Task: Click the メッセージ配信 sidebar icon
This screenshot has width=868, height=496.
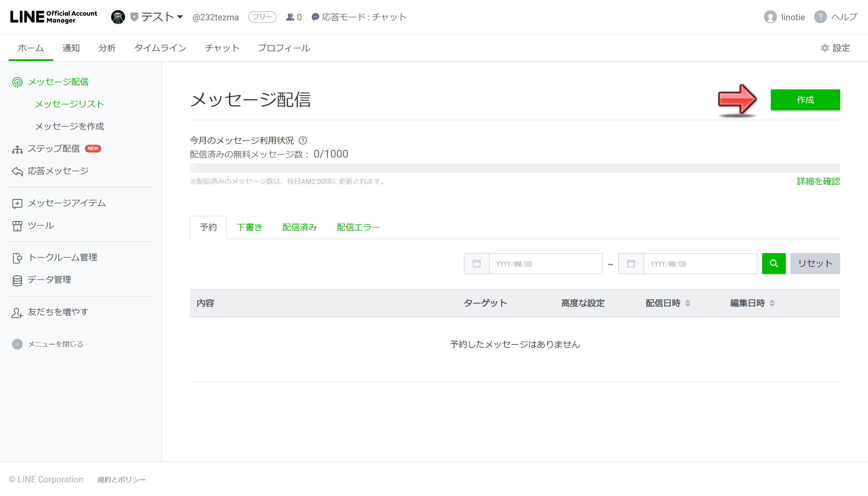Action: (16, 82)
